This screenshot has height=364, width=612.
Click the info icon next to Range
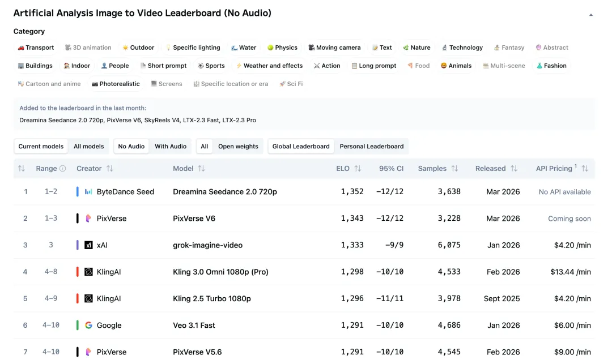tap(63, 169)
